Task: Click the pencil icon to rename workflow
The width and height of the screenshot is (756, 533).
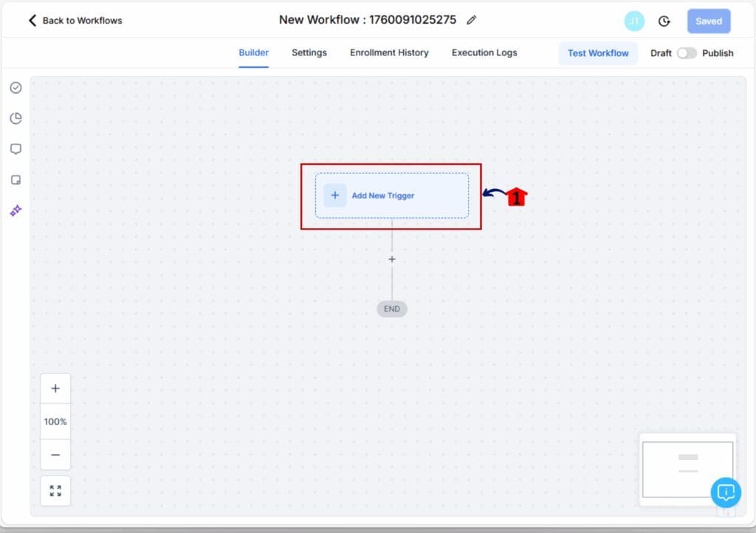Action: pyautogui.click(x=472, y=20)
